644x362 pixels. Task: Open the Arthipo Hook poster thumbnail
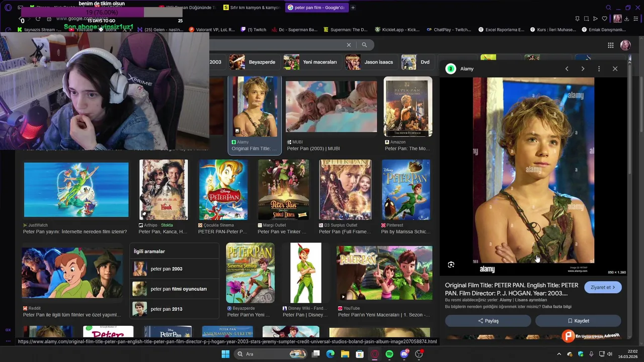[x=164, y=190]
